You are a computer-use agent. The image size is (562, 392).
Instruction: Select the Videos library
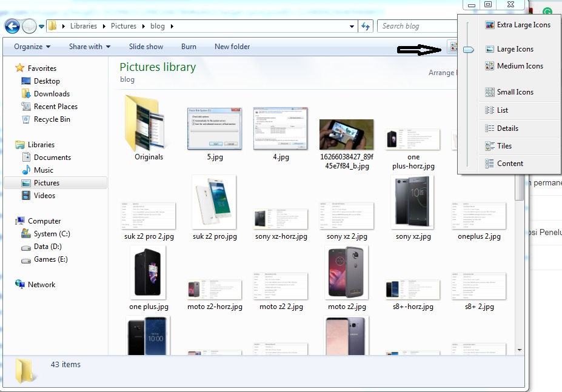pos(45,195)
